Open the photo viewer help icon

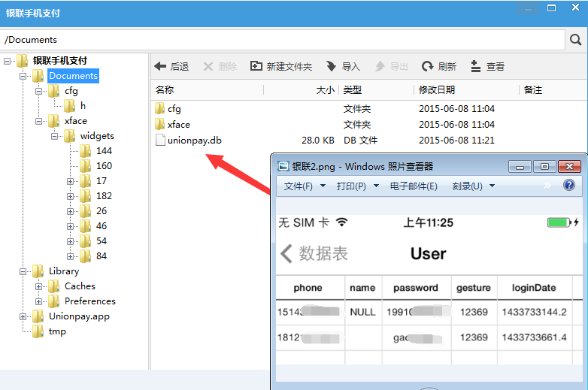[569, 185]
